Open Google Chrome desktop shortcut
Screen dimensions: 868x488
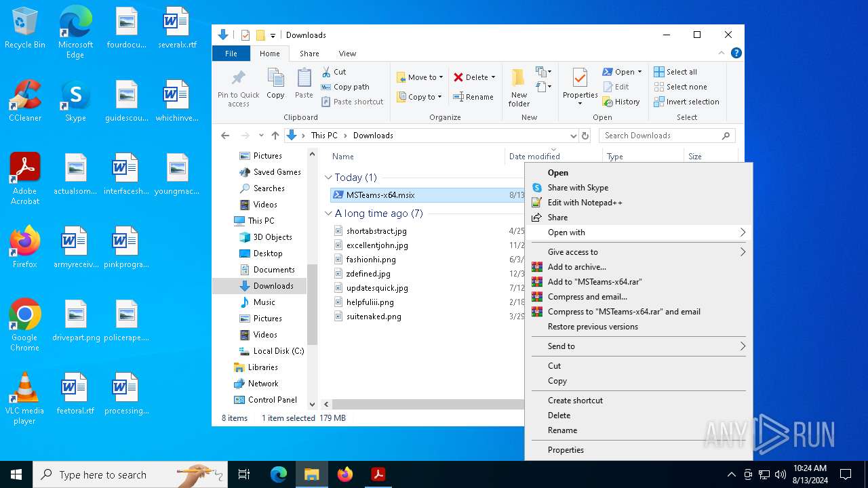click(x=25, y=325)
